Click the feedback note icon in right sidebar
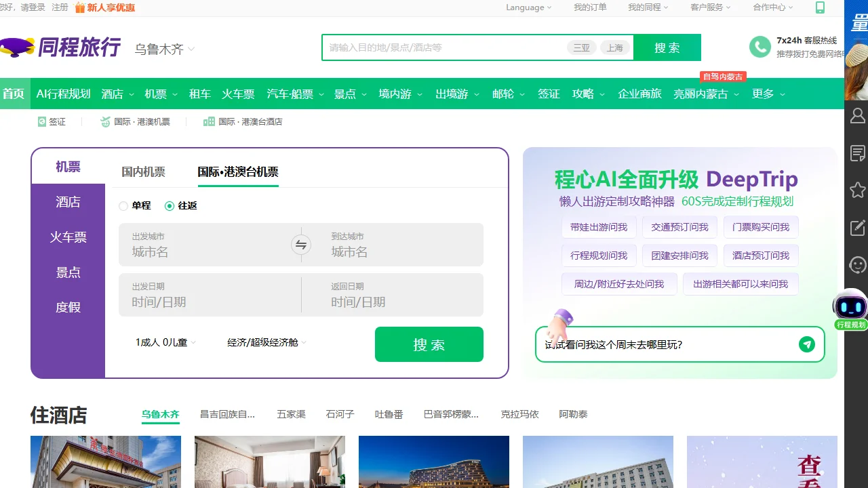The height and width of the screenshot is (488, 868). [856, 153]
